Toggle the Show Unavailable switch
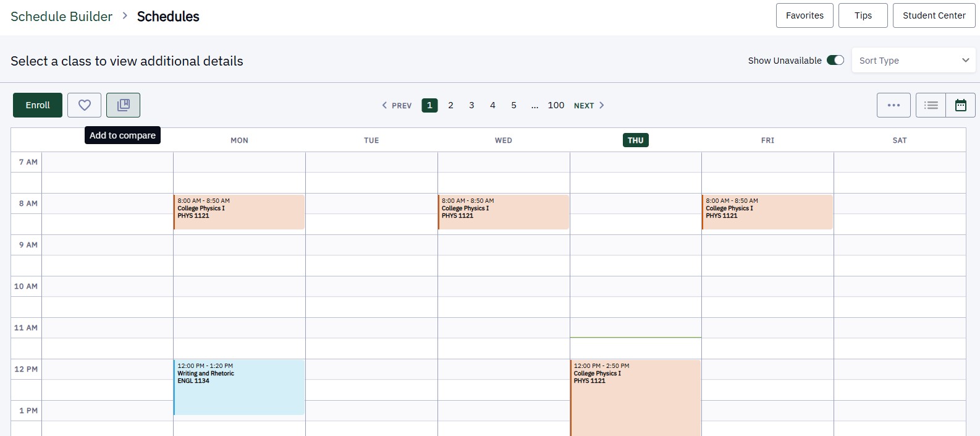Viewport: 980px width, 436px height. click(835, 60)
